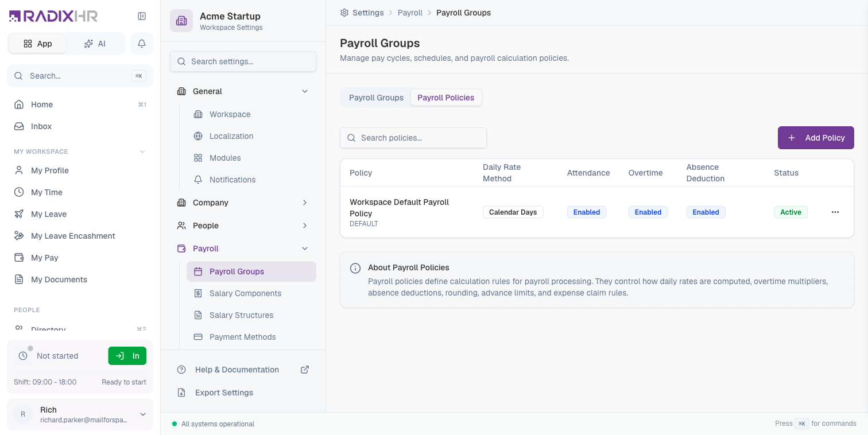Click Export Settings
Viewport: 868px width, 435px height.
click(x=243, y=393)
